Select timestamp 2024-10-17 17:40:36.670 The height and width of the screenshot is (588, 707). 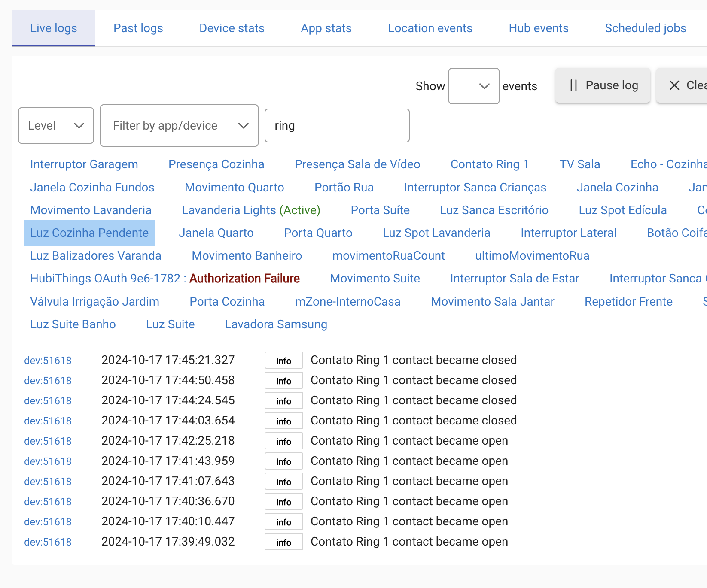tap(168, 501)
